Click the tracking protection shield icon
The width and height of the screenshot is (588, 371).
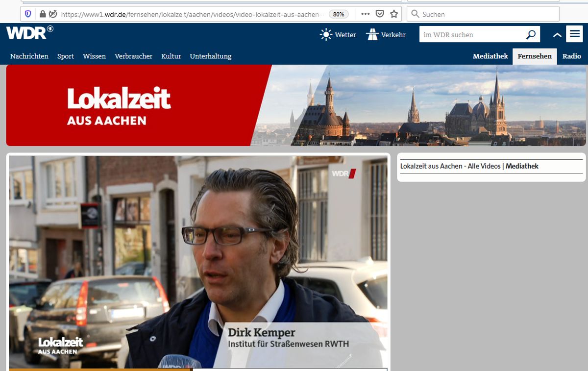coord(28,14)
